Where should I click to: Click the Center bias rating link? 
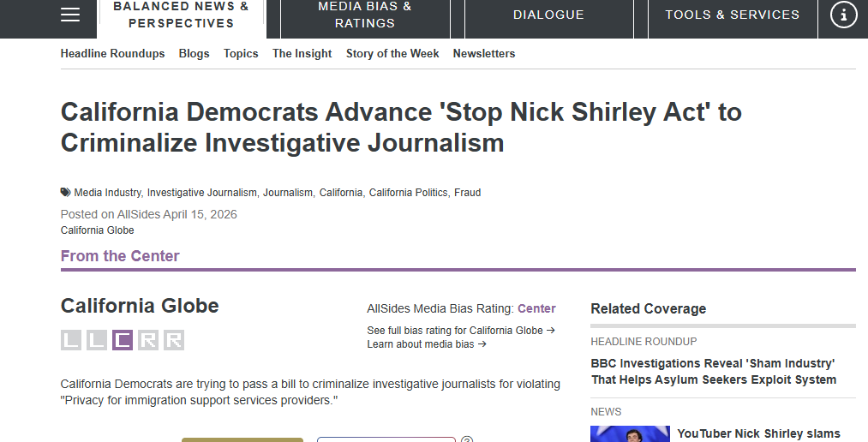[536, 308]
